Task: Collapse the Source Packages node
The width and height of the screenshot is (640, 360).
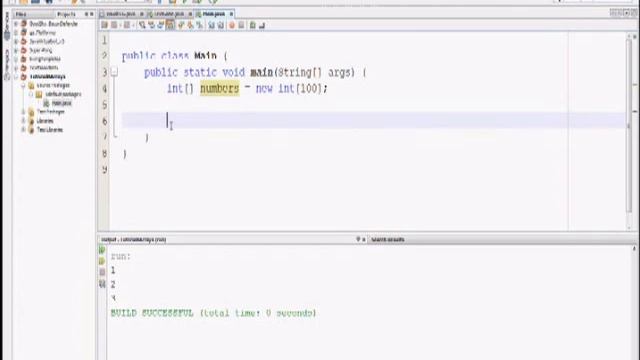Action: point(23,85)
